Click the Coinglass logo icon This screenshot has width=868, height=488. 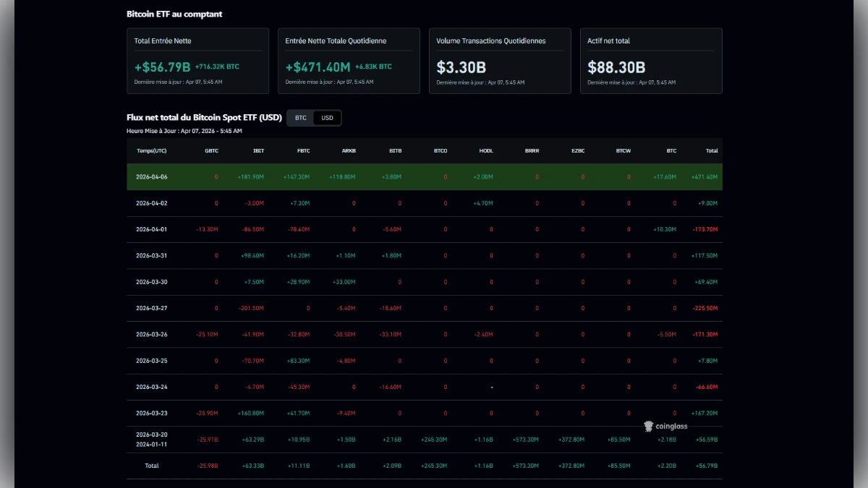coord(648,426)
